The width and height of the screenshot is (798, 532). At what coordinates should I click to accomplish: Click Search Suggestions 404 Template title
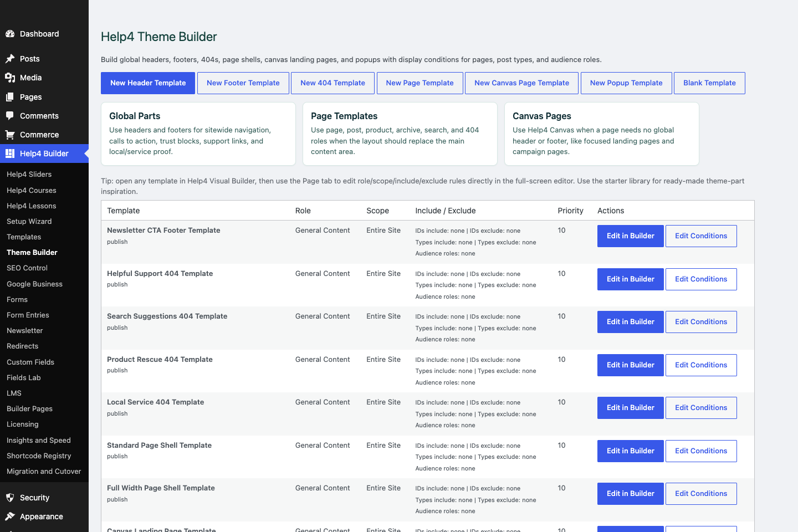[x=167, y=316]
